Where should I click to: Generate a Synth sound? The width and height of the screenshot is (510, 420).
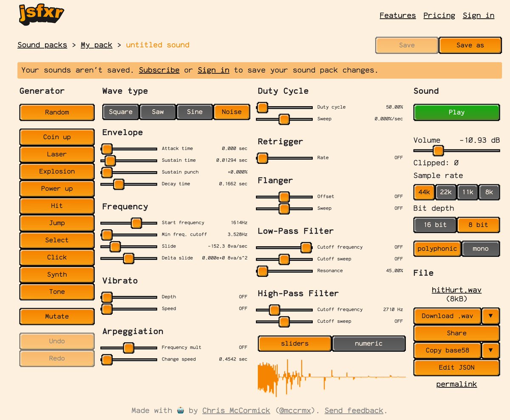57,274
